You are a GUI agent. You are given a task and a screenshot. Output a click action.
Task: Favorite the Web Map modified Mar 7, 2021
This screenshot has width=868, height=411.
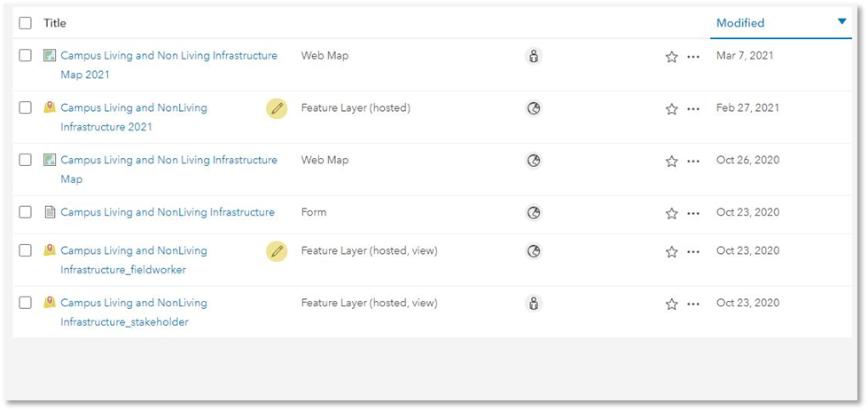[x=671, y=57]
